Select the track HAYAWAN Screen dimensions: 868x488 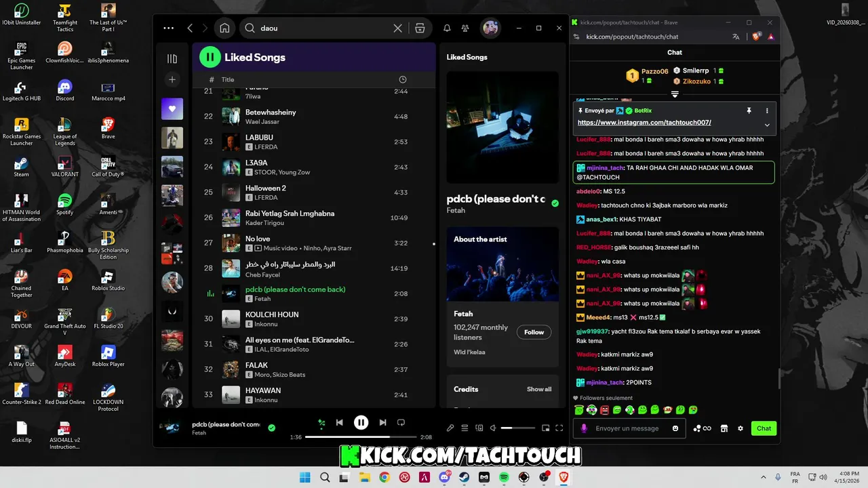[x=313, y=394]
